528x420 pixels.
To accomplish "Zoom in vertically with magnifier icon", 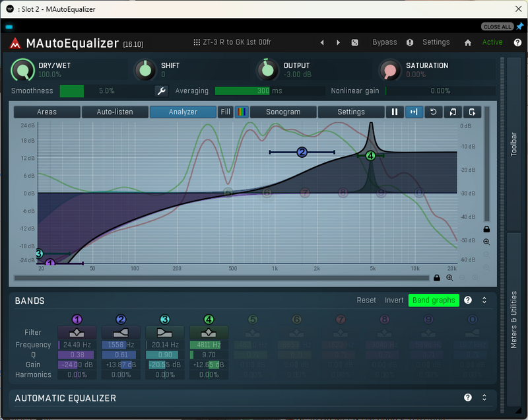I will click(x=486, y=242).
